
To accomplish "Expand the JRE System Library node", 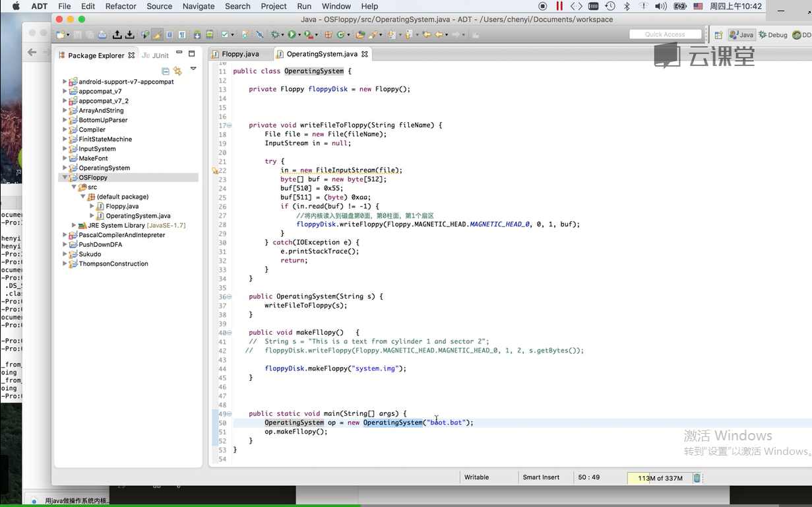I will tap(75, 226).
